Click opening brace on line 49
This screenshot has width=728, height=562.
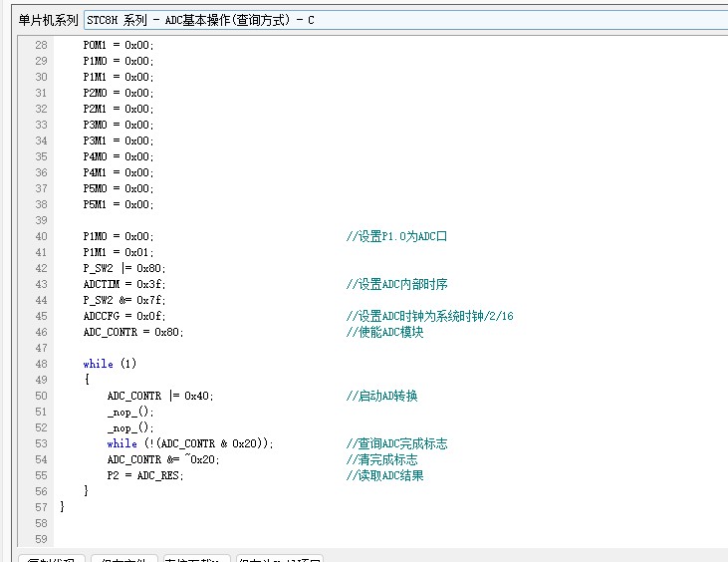[87, 379]
